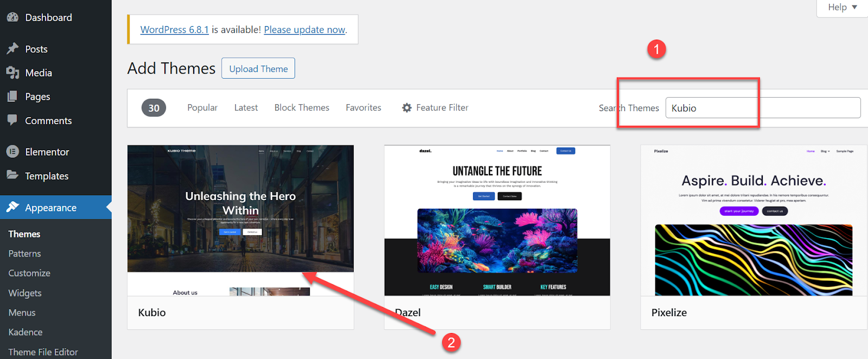Screen dimensions: 868x359
Task: Click the Dashboard gauge icon
Action: [x=12, y=17]
